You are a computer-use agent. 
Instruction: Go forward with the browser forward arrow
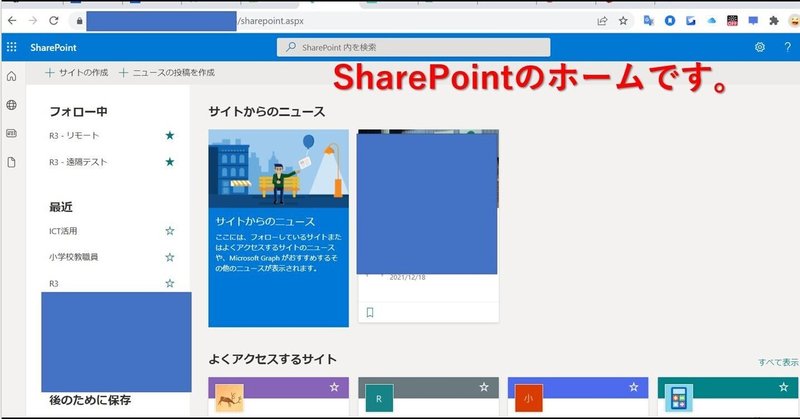33,21
